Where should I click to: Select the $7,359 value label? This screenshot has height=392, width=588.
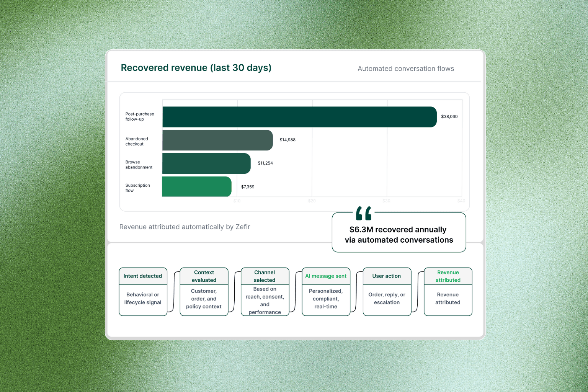coord(248,187)
